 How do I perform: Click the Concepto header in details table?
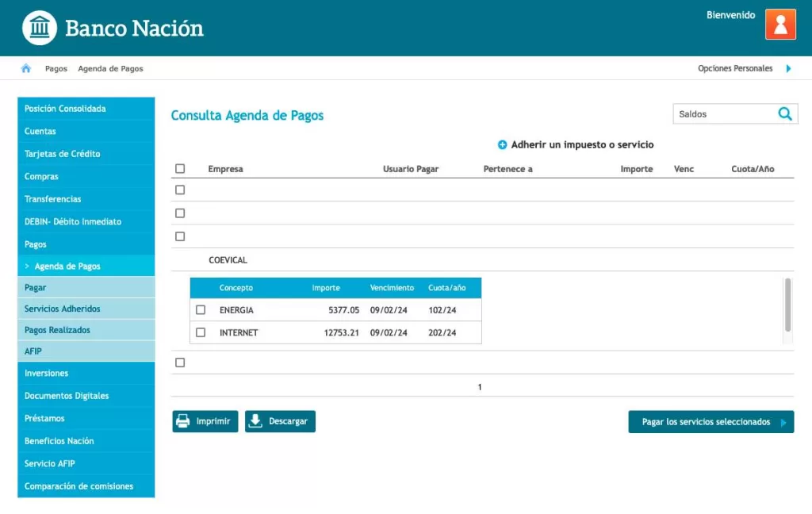pyautogui.click(x=236, y=288)
